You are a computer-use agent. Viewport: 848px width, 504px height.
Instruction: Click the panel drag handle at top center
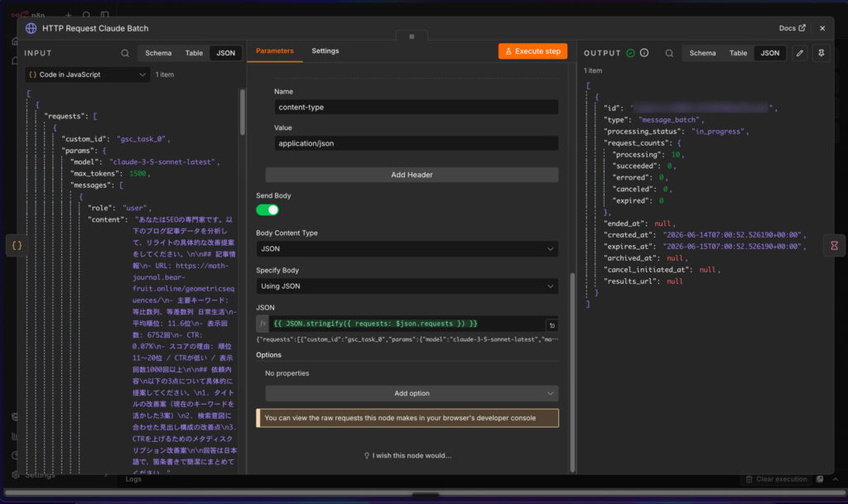pyautogui.click(x=412, y=36)
